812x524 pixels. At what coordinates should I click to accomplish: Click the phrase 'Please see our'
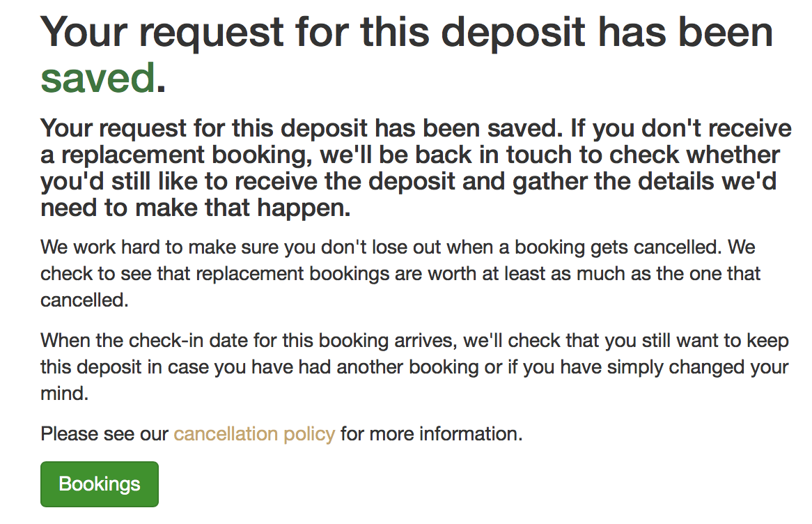[103, 433]
